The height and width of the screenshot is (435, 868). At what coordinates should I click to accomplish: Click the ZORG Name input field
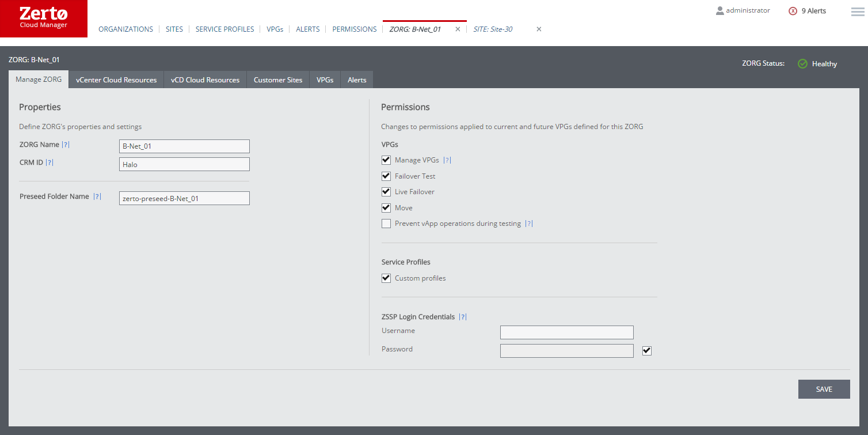coord(184,146)
